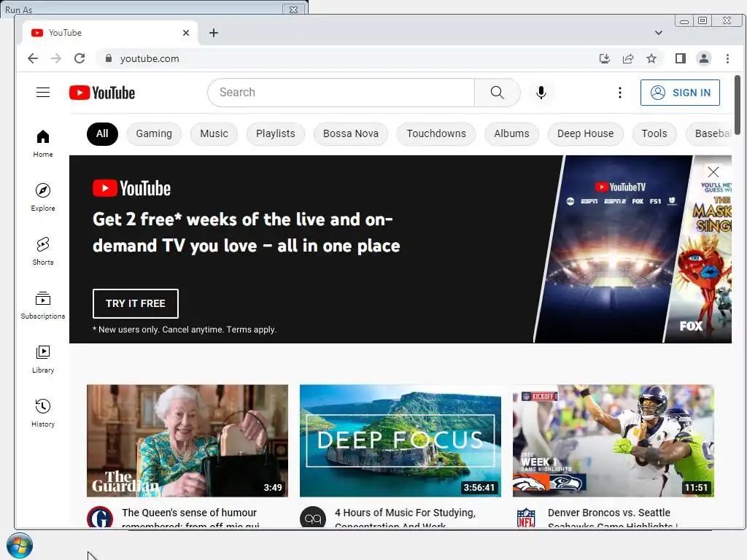Viewport: 747px width, 560px height.
Task: Open YouTube settings three-dot menu
Action: tap(620, 93)
